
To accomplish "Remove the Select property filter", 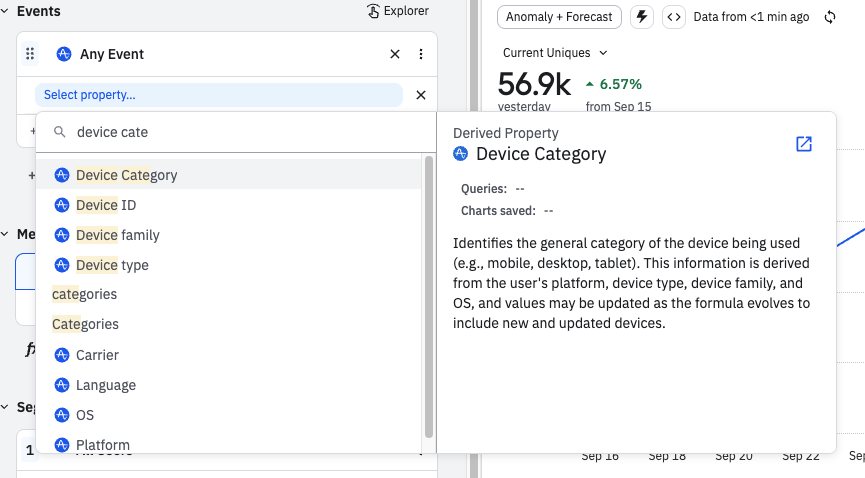I will tap(421, 95).
